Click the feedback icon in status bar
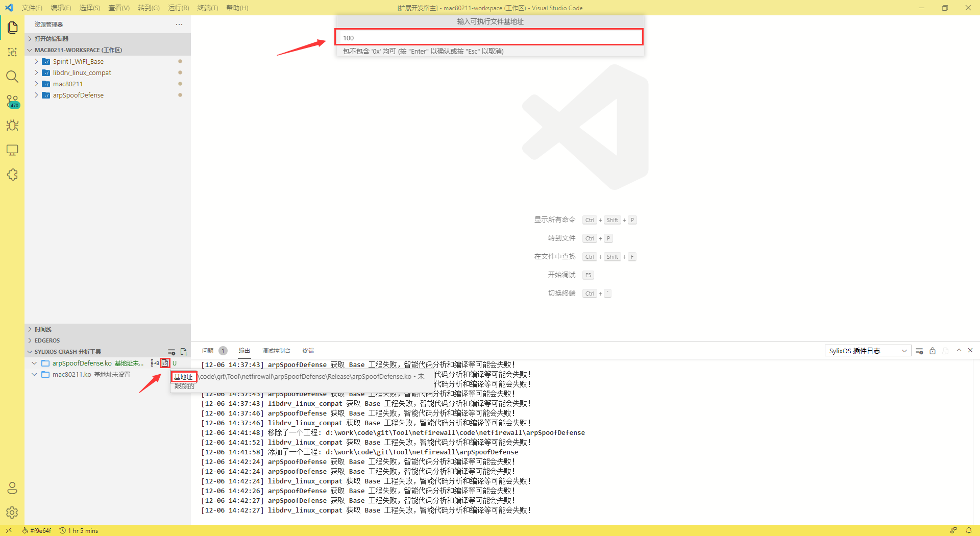Image resolution: width=980 pixels, height=536 pixels. (953, 530)
